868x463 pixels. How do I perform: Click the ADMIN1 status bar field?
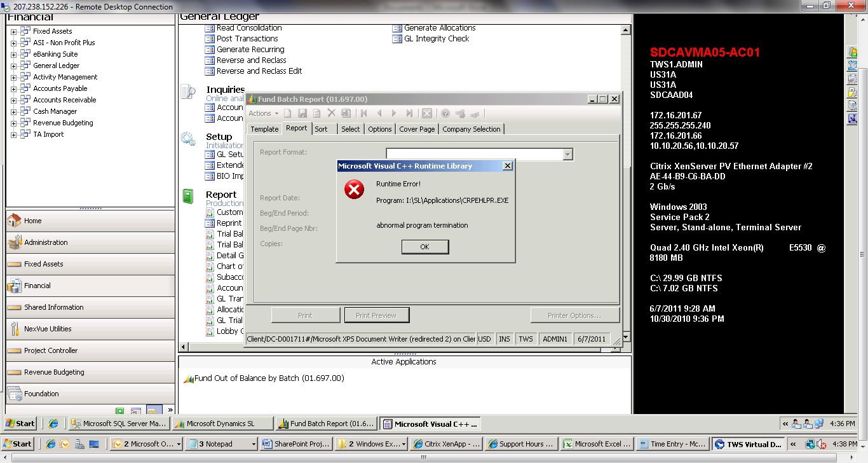click(x=555, y=340)
